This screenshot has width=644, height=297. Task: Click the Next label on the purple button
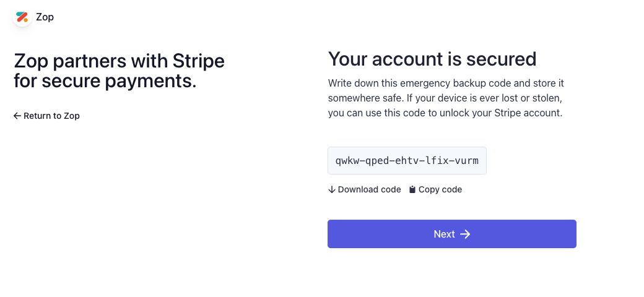(x=445, y=234)
